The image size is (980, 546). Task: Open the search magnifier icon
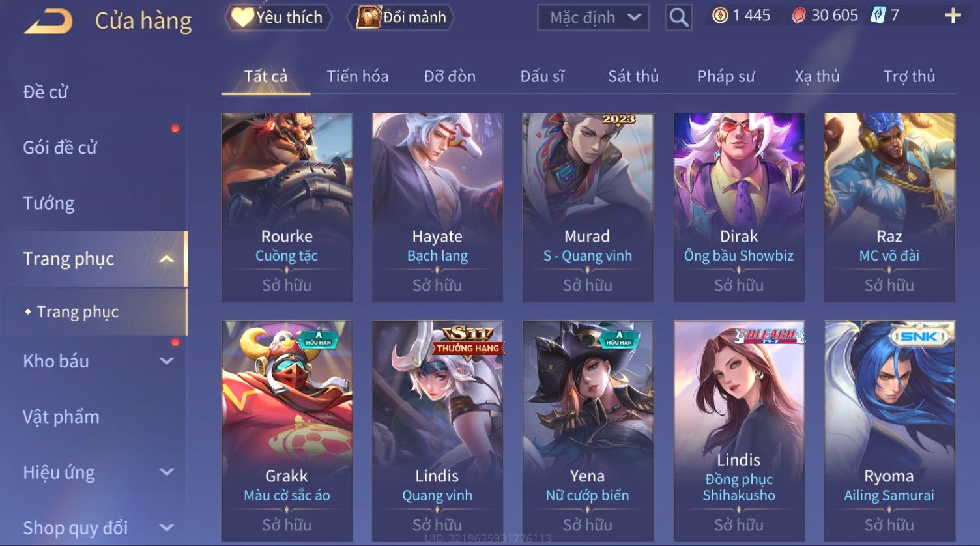678,18
